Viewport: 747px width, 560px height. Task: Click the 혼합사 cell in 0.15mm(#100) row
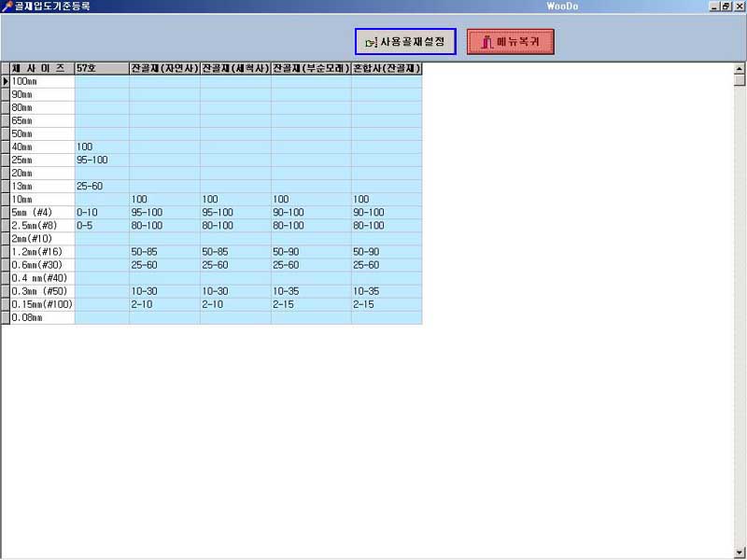point(387,304)
